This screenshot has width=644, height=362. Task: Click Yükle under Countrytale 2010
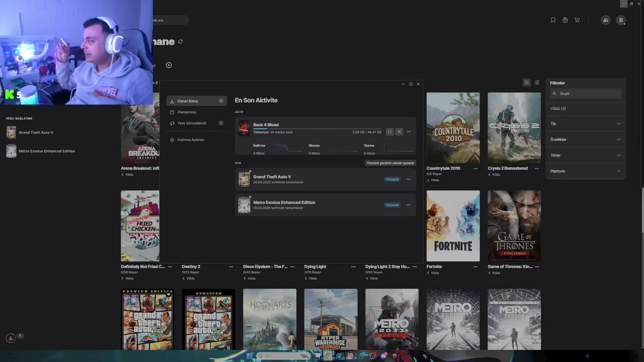(433, 180)
